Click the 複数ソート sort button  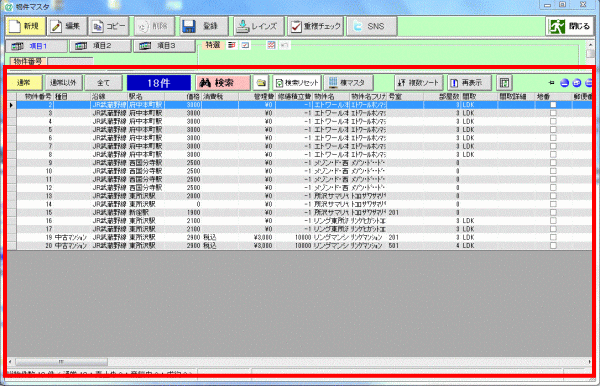tap(419, 83)
